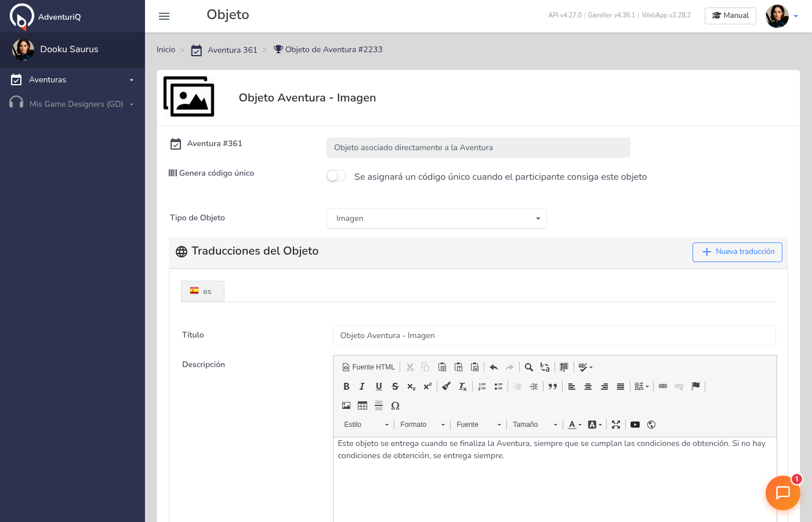Toggle Genera código único switch
This screenshot has width=812, height=522.
[336, 176]
